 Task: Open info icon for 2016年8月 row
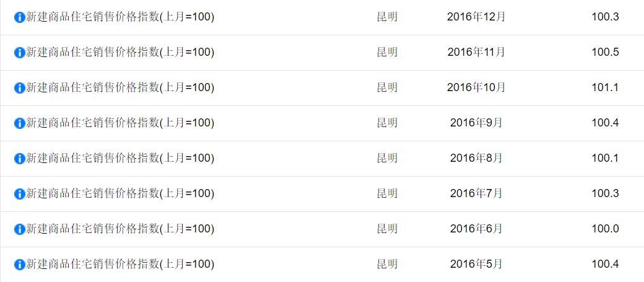(19, 159)
